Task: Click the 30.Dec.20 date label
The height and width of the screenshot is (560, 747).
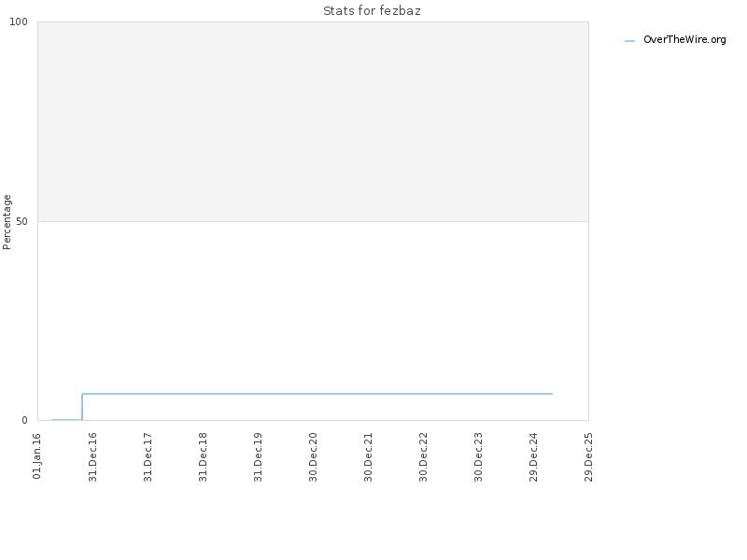Action: point(313,457)
